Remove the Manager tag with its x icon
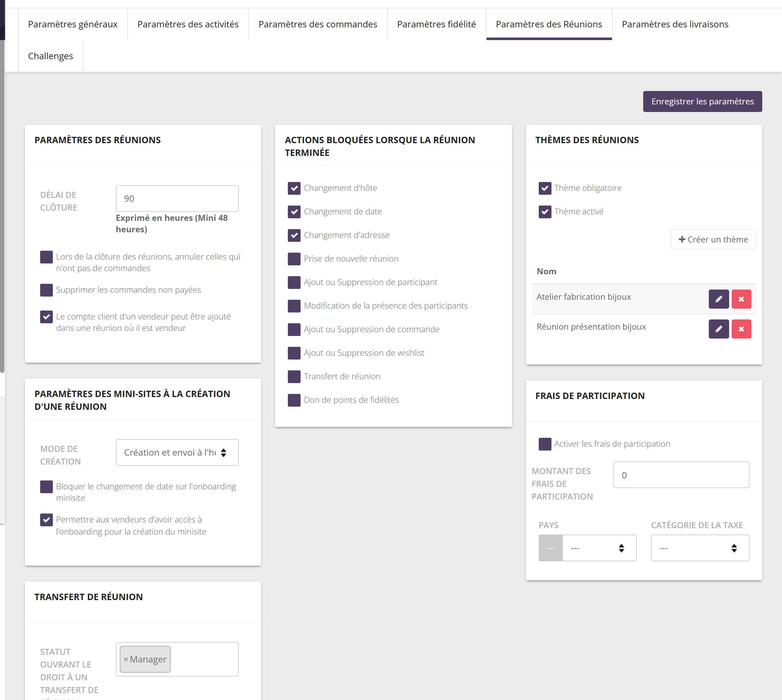Image resolution: width=782 pixels, height=700 pixels. tap(125, 659)
